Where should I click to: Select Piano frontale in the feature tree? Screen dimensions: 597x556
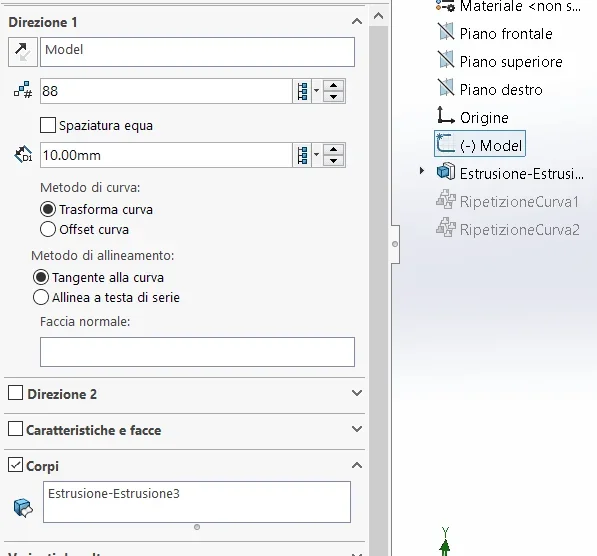[506, 34]
